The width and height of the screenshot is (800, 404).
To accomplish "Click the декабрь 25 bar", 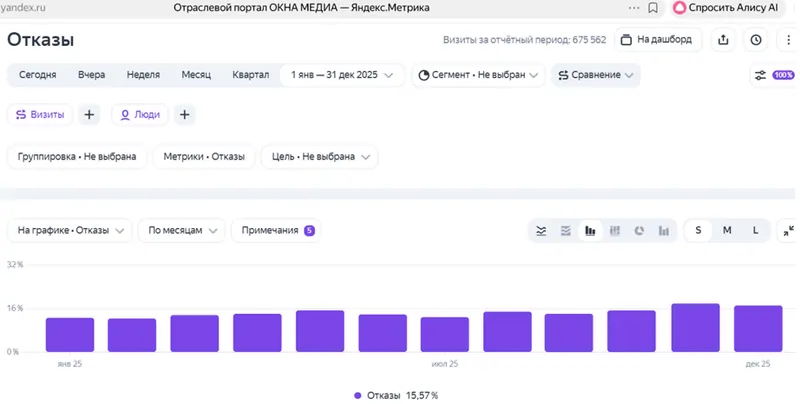I will coord(758,329).
